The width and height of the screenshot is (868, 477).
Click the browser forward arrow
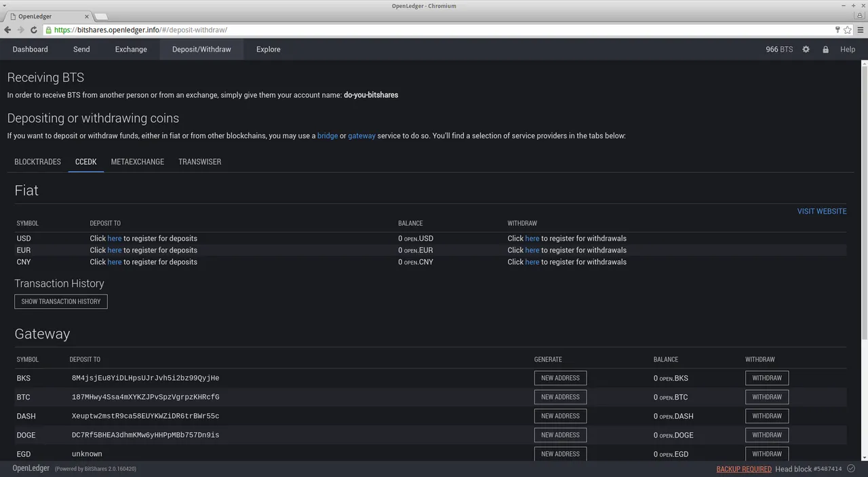tap(21, 30)
